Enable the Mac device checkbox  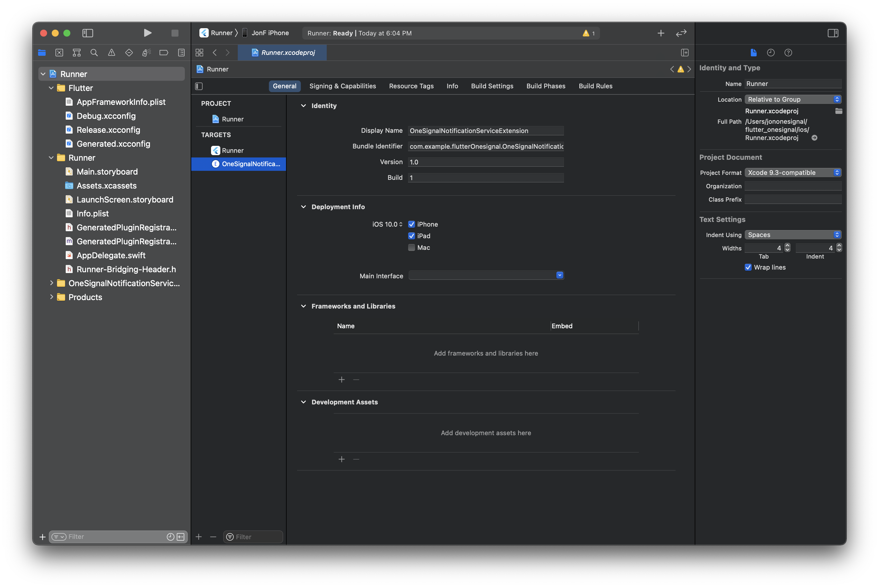pos(412,248)
